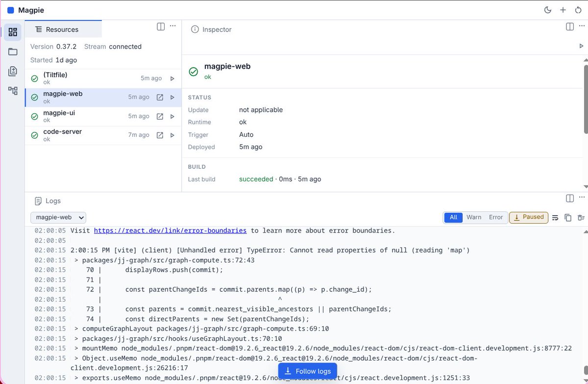
Task: Select the Inspector tab
Action: pos(211,29)
